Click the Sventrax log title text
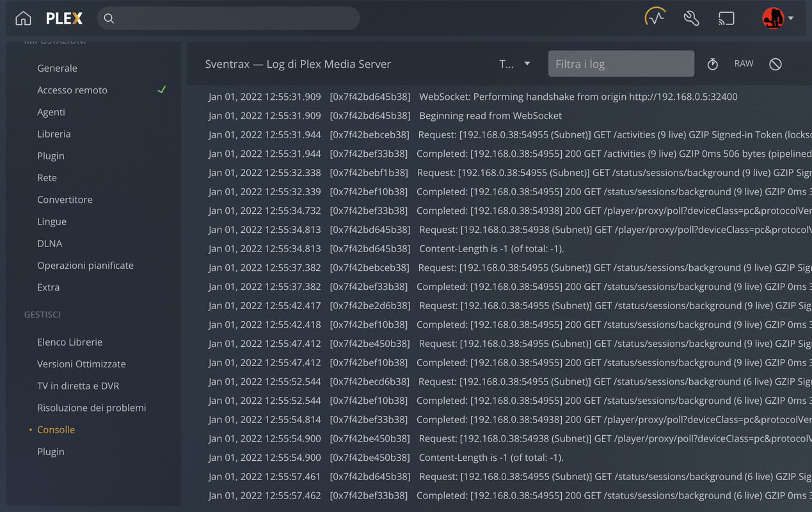 298,64
